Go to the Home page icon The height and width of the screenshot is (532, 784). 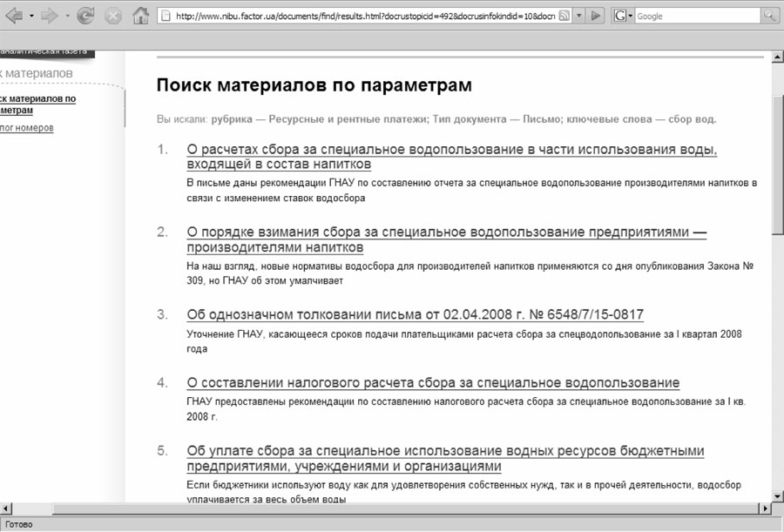pos(139,16)
